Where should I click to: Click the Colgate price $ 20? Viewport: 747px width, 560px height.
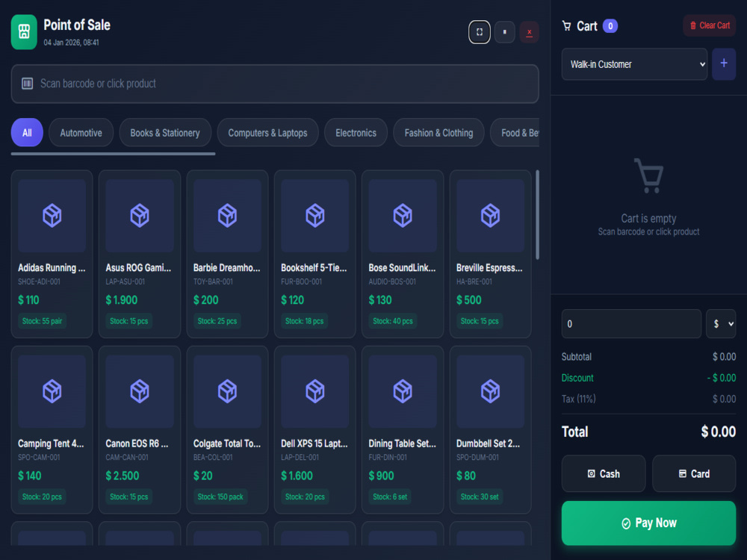pos(203,476)
